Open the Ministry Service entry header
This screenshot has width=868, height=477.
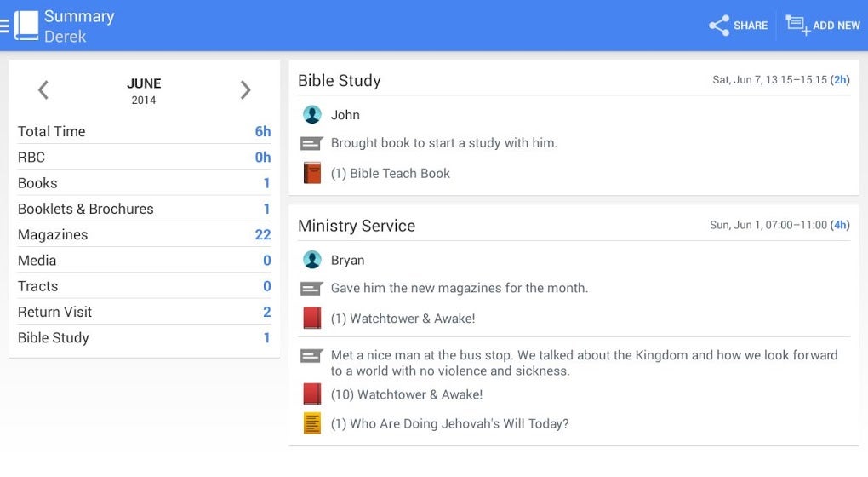click(x=357, y=226)
